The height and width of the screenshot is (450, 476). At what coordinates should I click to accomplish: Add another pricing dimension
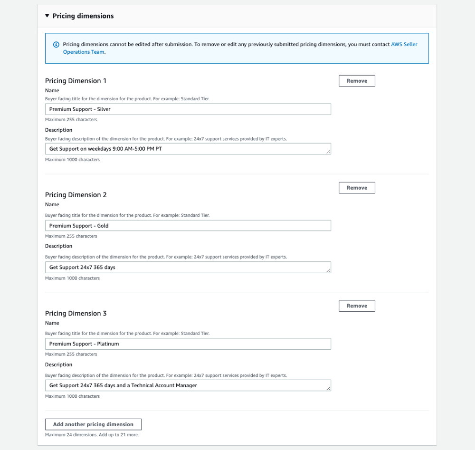93,424
